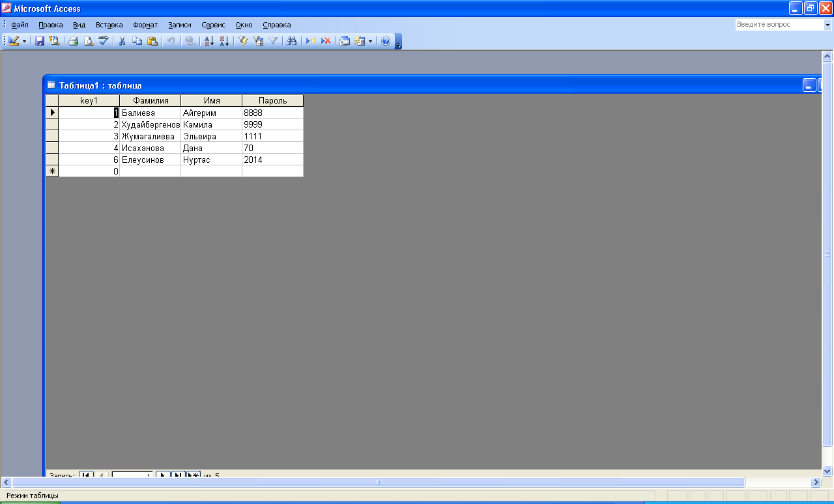Viewport: 834px width, 504px height.
Task: Click the Insert Hyperlink icon in the toolbar
Action: coord(190,41)
